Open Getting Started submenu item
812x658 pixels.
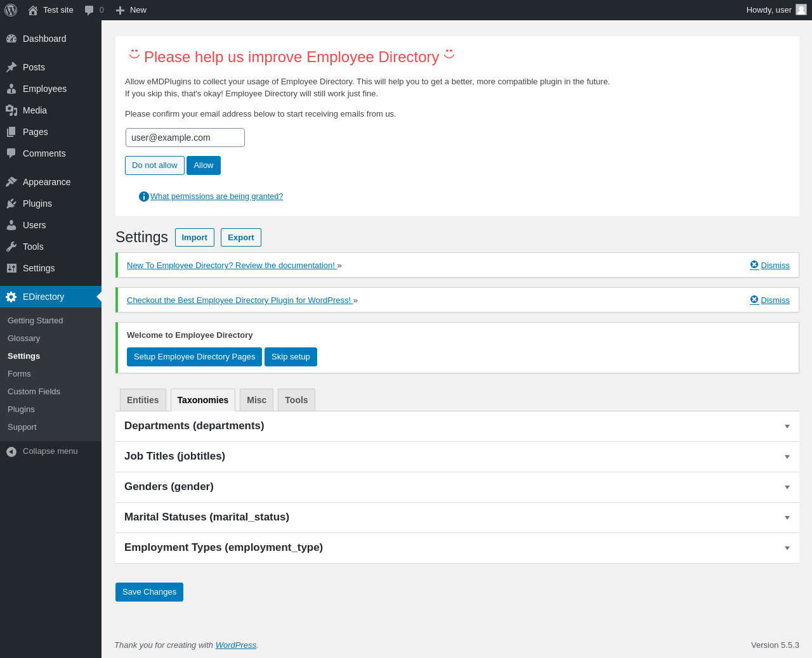[36, 321]
